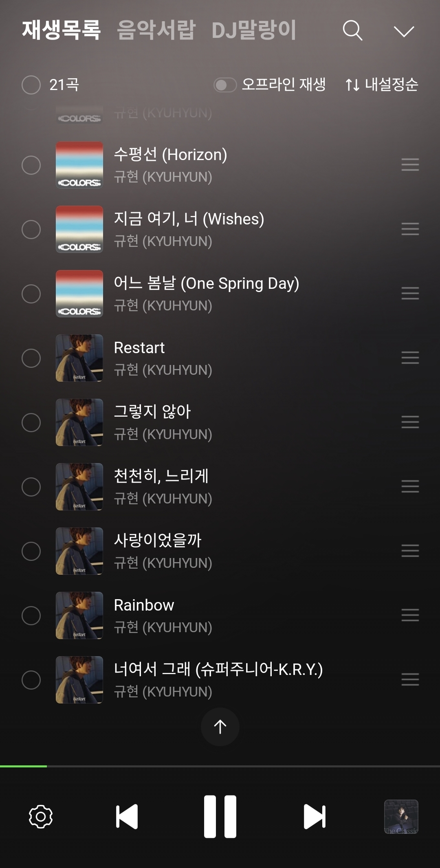The image size is (440, 868).
Task: Seek along the green playback progress bar
Action: (220, 766)
